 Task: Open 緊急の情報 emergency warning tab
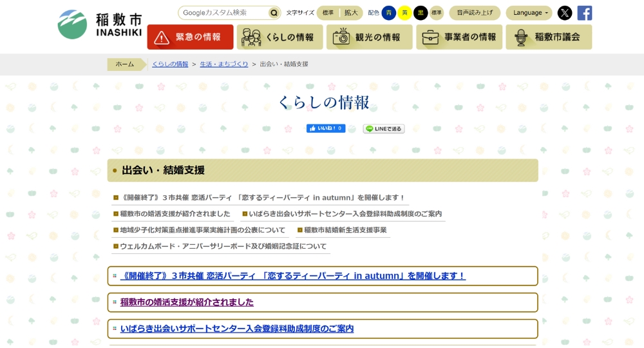[x=190, y=37]
